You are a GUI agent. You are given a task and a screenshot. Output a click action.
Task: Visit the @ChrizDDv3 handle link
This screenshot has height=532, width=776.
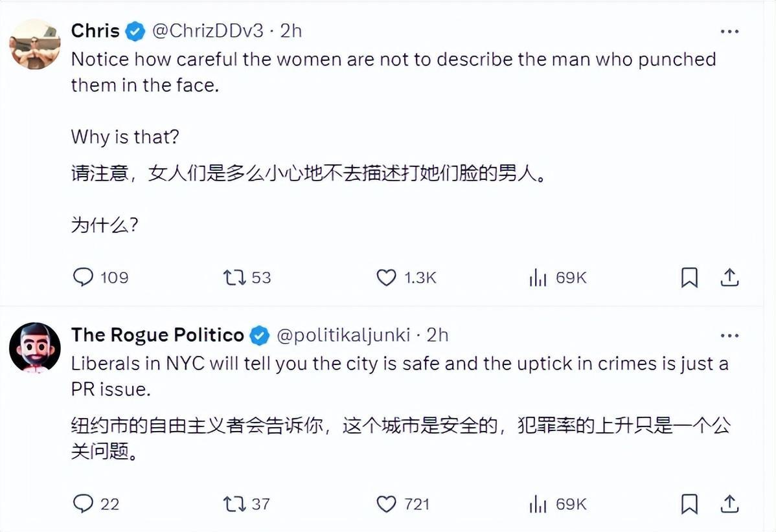point(207,31)
